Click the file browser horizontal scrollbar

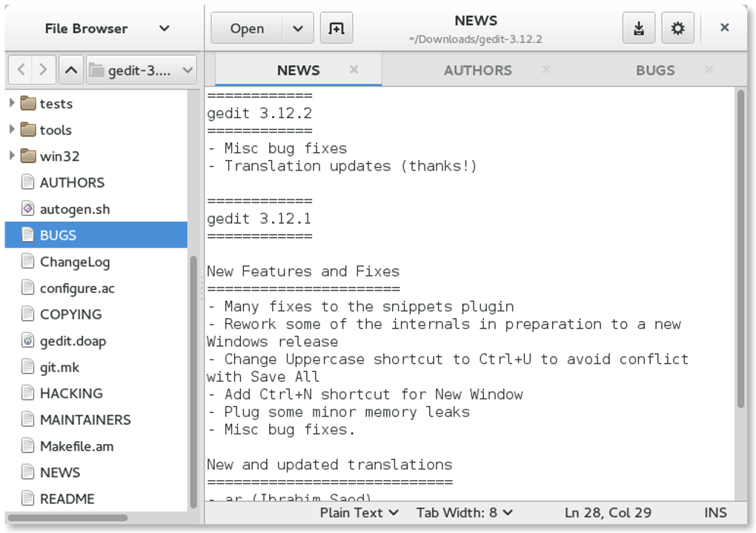[x=68, y=517]
